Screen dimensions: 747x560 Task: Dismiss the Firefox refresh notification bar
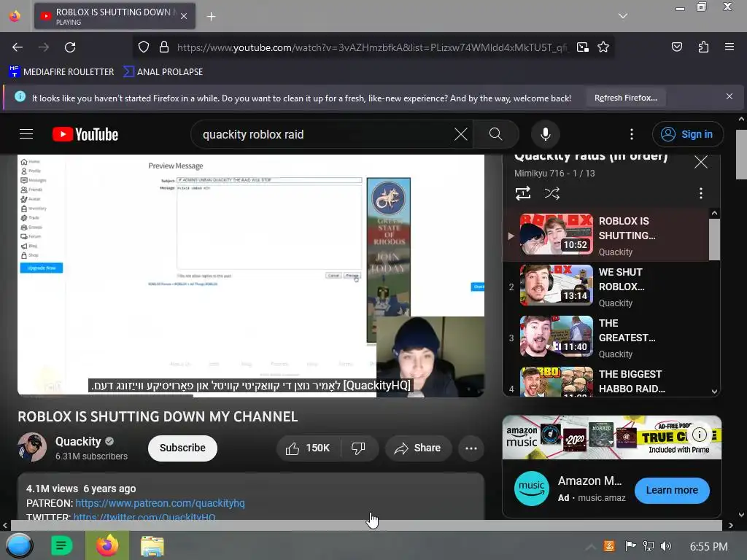point(729,97)
